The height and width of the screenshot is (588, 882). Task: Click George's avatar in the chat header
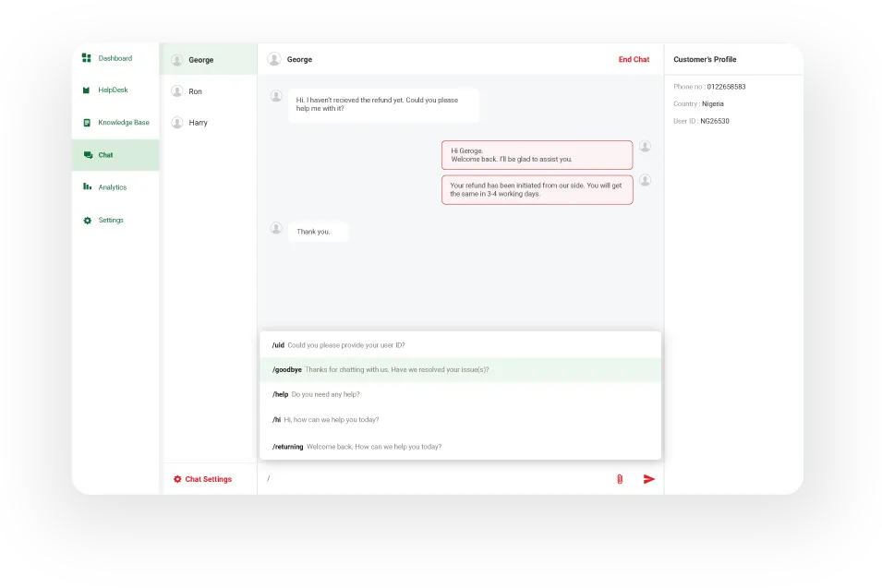pos(272,58)
